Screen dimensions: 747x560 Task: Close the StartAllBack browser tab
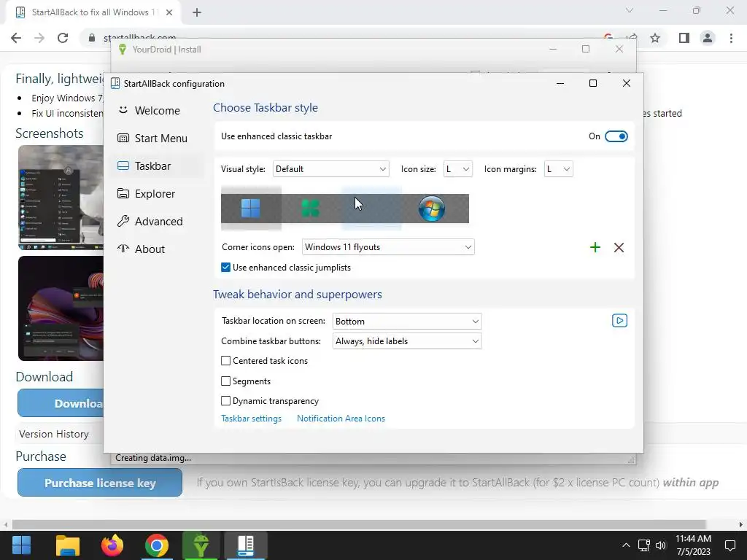169,12
